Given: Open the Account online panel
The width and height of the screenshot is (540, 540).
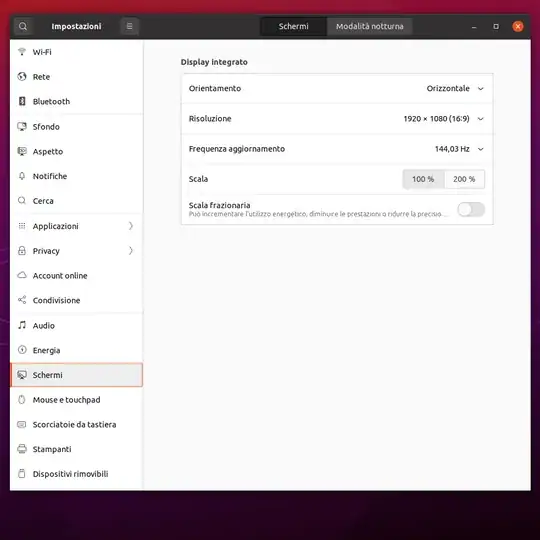Looking at the screenshot, I should click(76, 276).
